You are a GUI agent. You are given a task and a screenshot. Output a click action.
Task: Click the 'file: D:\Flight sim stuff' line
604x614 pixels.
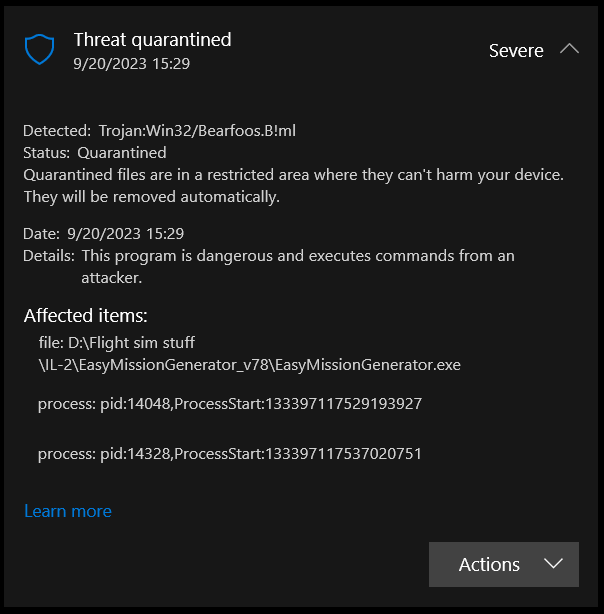(116, 343)
